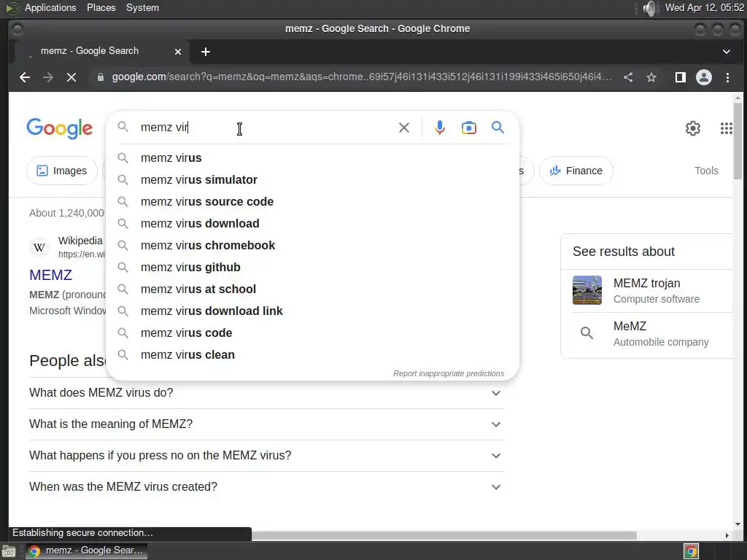747x560 pixels.
Task: Choose suggestion 'memz virus download'
Action: coord(312,224)
